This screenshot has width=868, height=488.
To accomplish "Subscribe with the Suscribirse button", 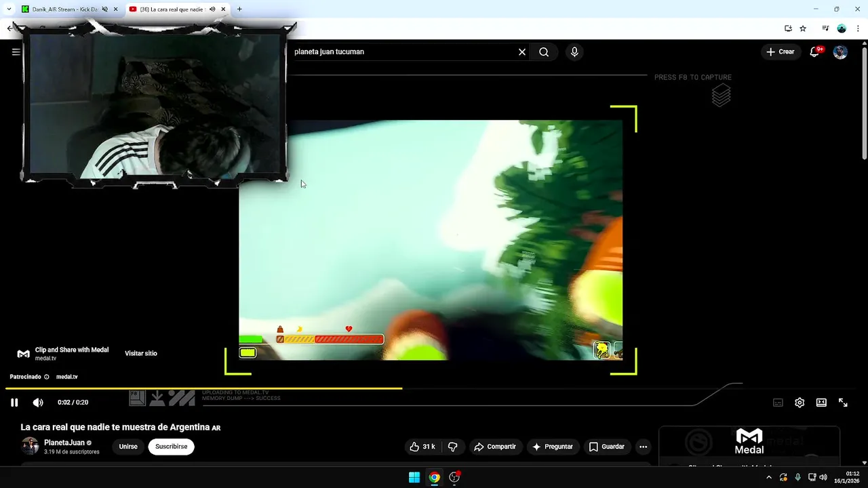I will click(172, 447).
